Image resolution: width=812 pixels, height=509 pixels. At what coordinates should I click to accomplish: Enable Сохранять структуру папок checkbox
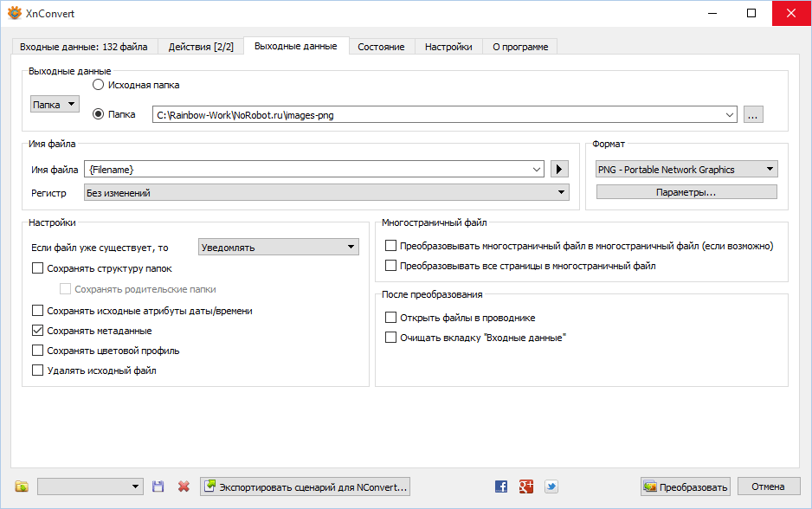tap(37, 268)
